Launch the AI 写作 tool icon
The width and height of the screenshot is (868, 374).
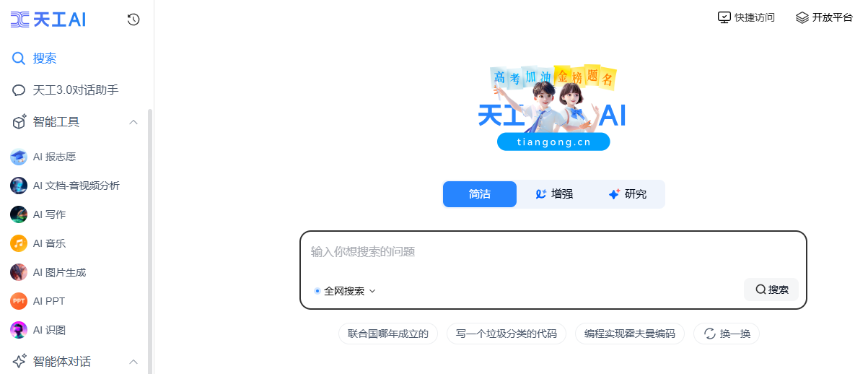19,214
